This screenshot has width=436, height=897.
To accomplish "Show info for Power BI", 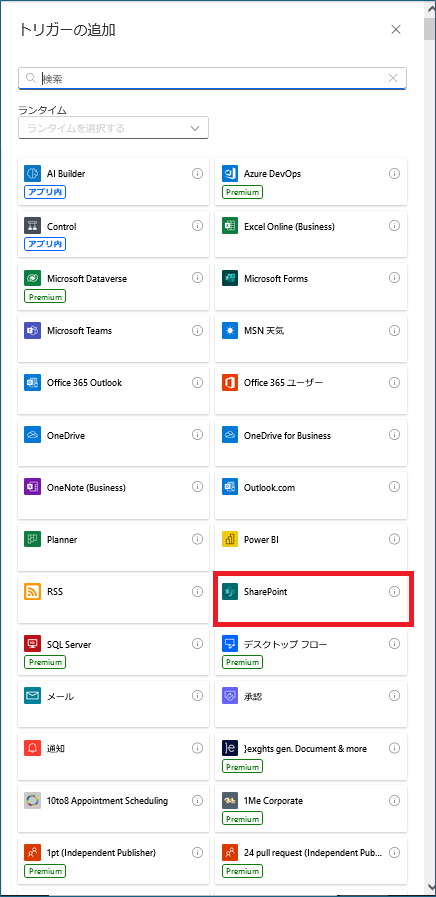I will point(394,539).
